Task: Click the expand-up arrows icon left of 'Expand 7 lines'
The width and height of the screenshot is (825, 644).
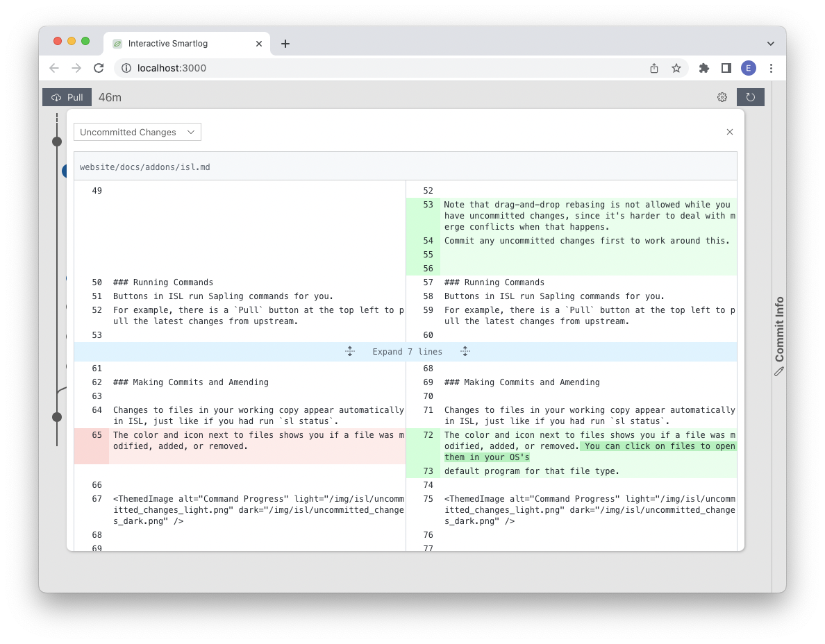Action: coord(350,352)
